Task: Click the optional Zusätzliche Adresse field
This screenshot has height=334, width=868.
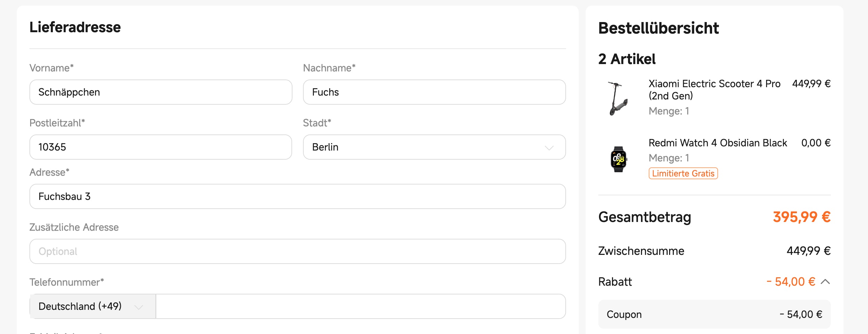Action: tap(298, 251)
